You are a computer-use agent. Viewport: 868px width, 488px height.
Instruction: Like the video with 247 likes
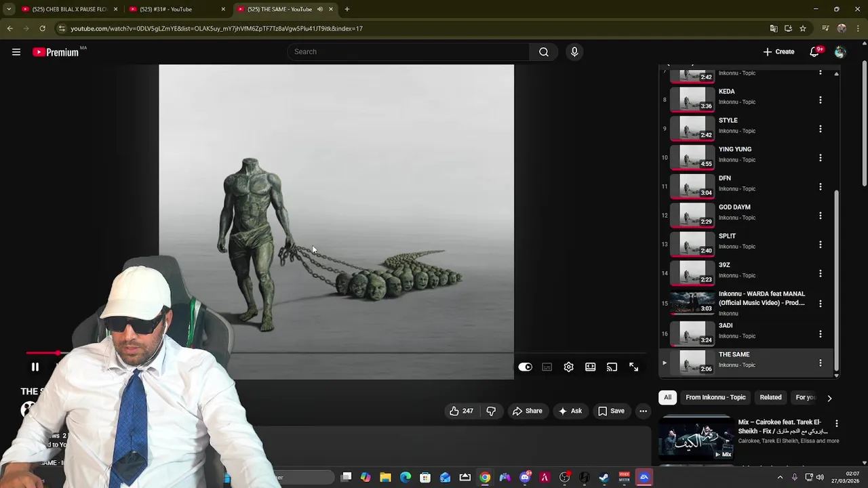click(x=461, y=411)
